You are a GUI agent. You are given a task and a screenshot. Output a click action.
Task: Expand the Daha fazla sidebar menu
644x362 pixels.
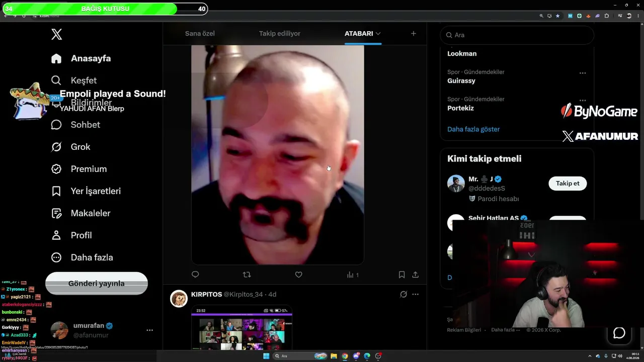tap(82, 257)
